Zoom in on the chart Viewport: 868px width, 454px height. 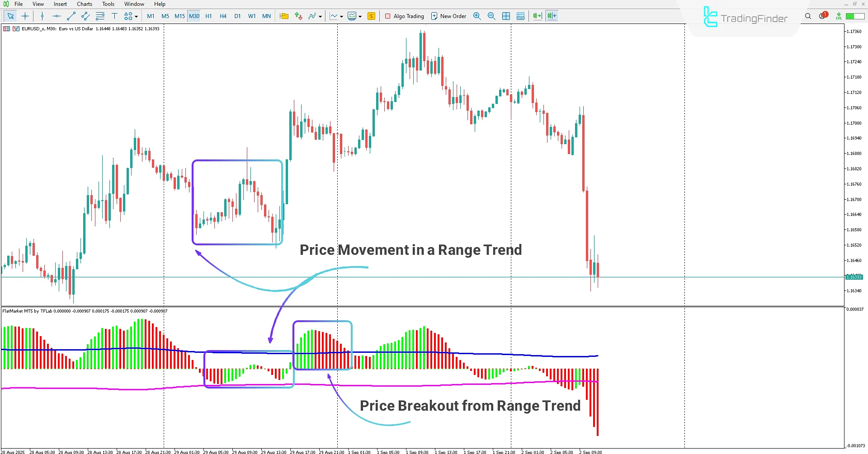click(x=477, y=16)
